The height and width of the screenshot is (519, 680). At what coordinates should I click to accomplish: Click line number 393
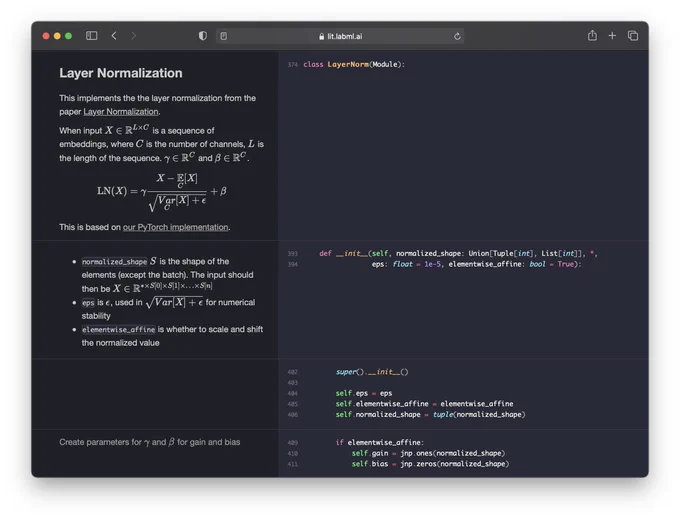293,254
